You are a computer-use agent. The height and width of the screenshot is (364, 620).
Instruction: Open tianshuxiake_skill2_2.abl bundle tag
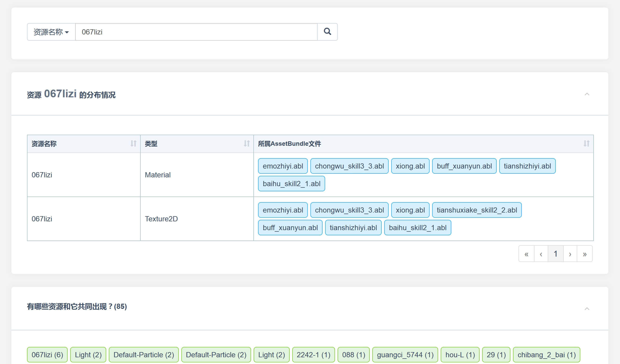click(477, 210)
